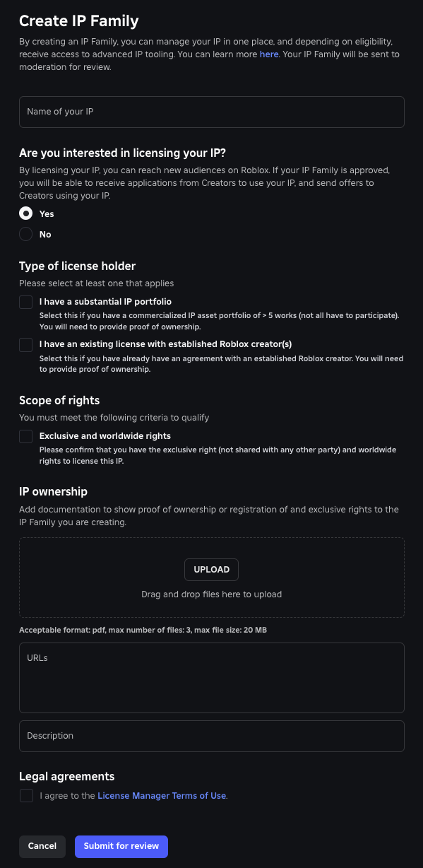Click the "Submit for review" button
423x868 pixels.
(121, 845)
